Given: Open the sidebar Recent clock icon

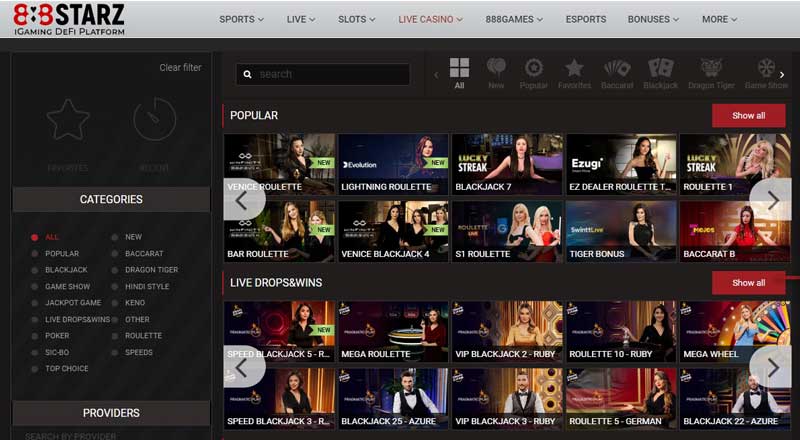Looking at the screenshot, I should pos(155,119).
